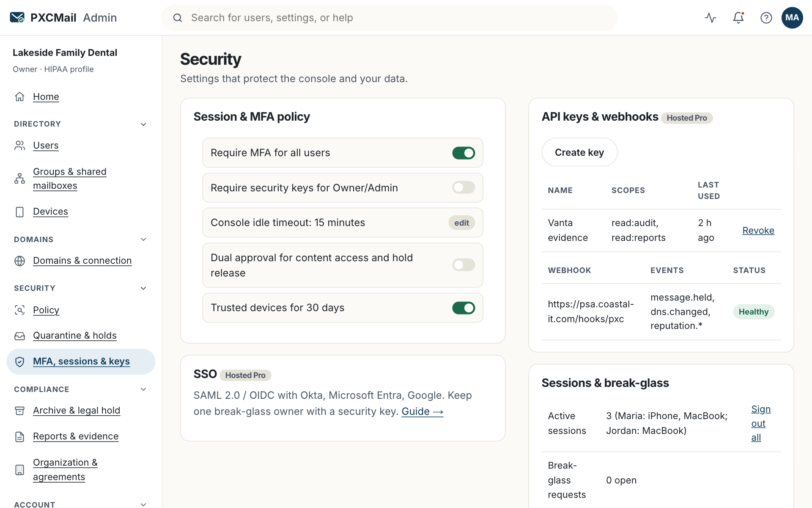The image size is (812, 508).
Task: Open the activity pulse icon in header
Action: pyautogui.click(x=710, y=17)
